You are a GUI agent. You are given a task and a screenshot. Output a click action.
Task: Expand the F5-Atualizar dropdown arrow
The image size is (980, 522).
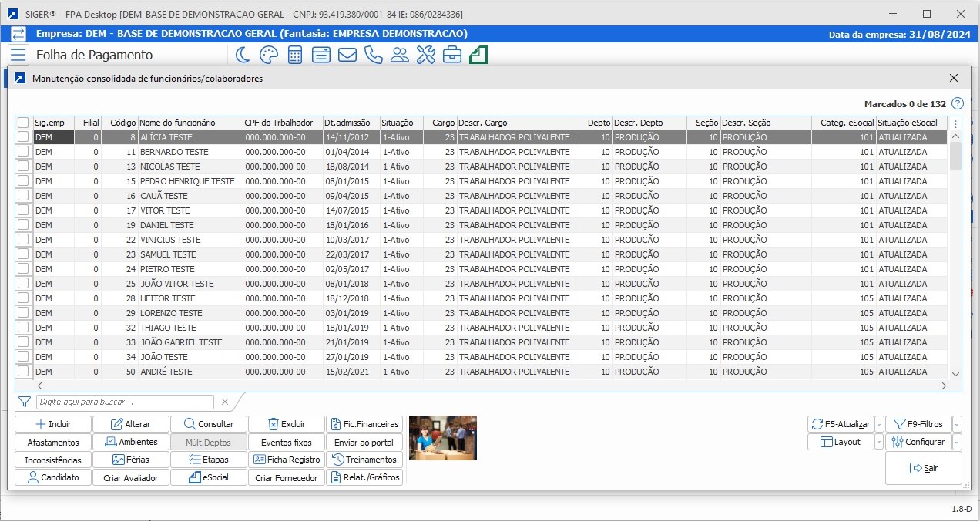(x=879, y=425)
